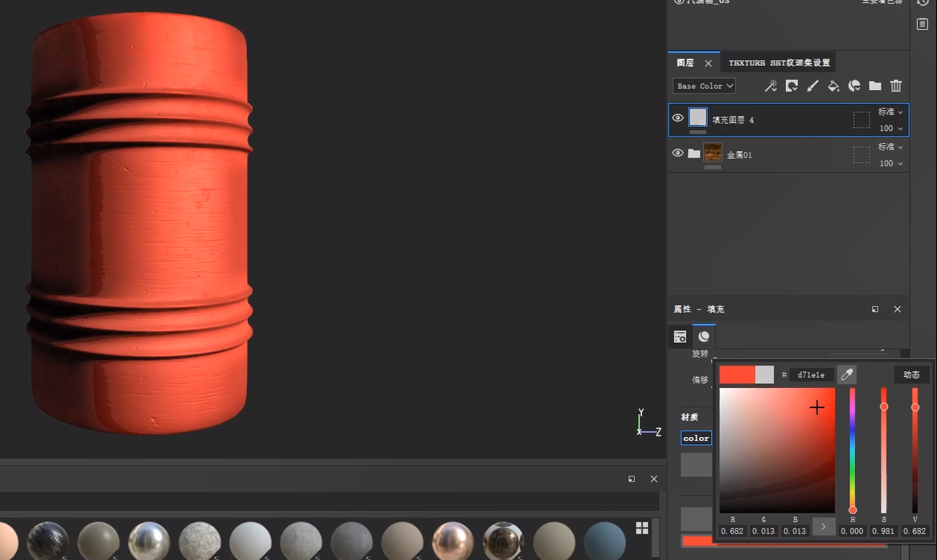The height and width of the screenshot is (560, 937).
Task: Activate the eyedropper color picker
Action: coord(846,374)
